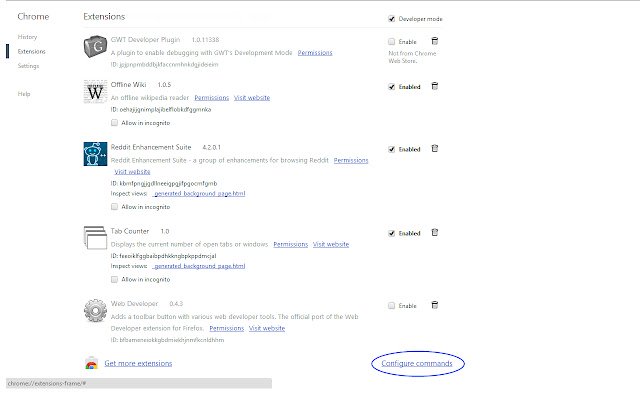Open Reddit Enhancement Suite Permissions link
The width and height of the screenshot is (640, 400).
pyautogui.click(x=351, y=160)
